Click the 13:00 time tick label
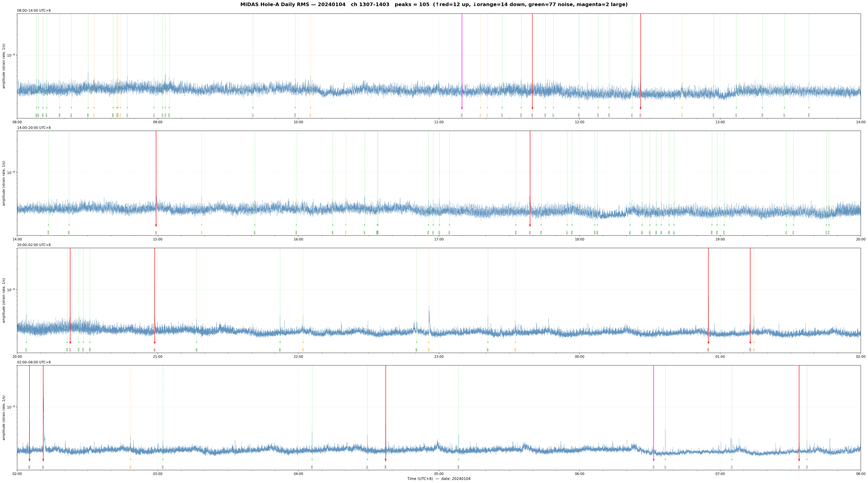This screenshot has height=483, width=868. pos(720,122)
